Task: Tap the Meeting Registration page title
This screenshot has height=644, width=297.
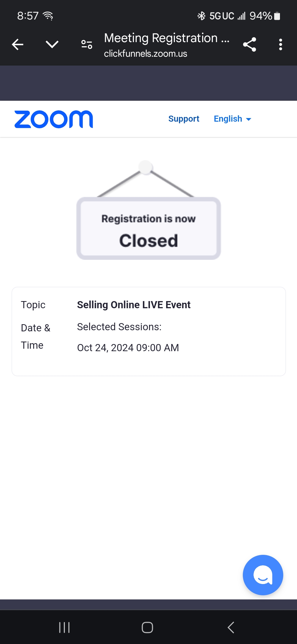Action: [x=167, y=38]
